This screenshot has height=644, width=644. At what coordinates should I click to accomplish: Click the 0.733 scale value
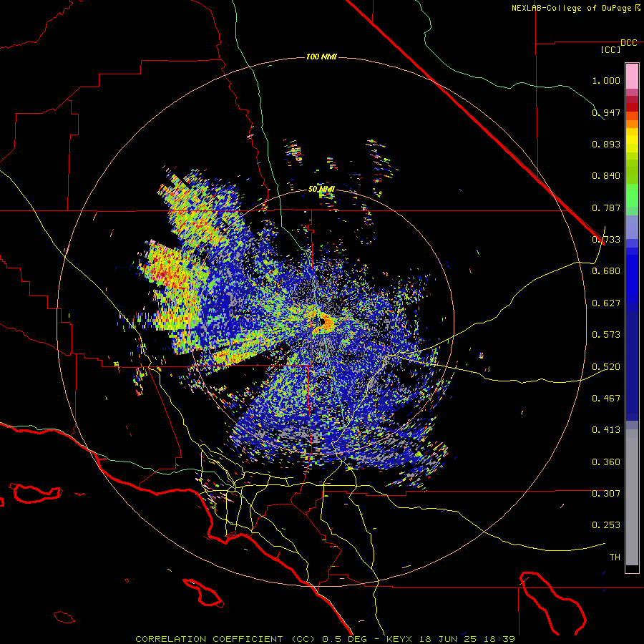point(606,240)
